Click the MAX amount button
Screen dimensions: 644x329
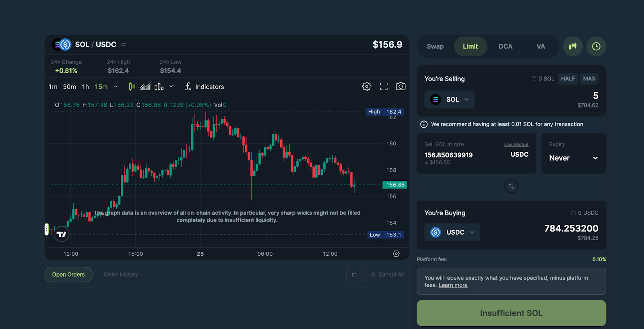coord(589,79)
